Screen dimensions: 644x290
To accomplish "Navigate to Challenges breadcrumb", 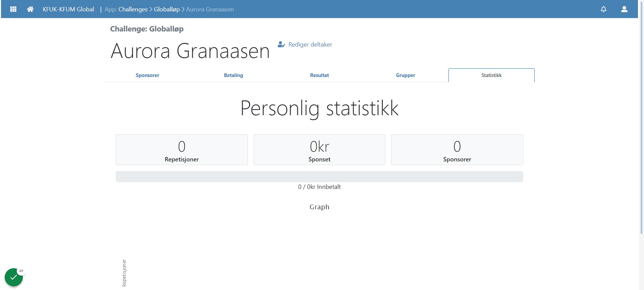I will 133,9.
